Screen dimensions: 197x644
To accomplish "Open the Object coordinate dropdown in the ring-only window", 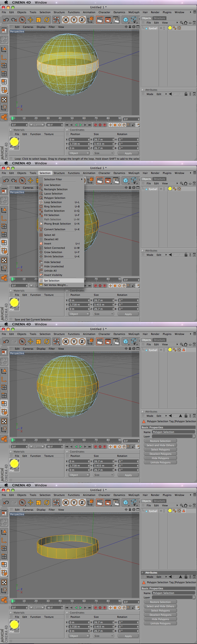I will click(x=79, y=636).
